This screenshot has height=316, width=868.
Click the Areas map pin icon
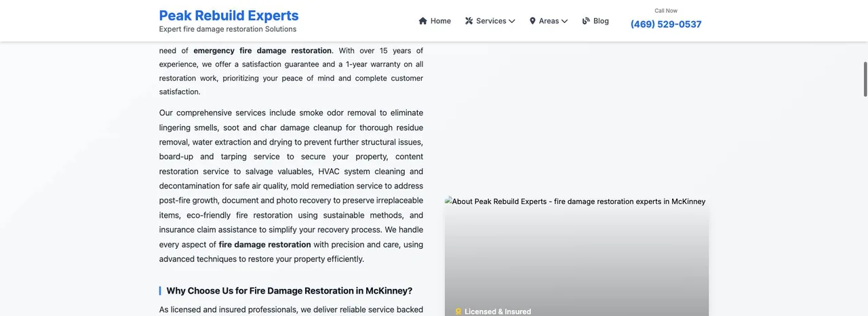[x=532, y=21]
